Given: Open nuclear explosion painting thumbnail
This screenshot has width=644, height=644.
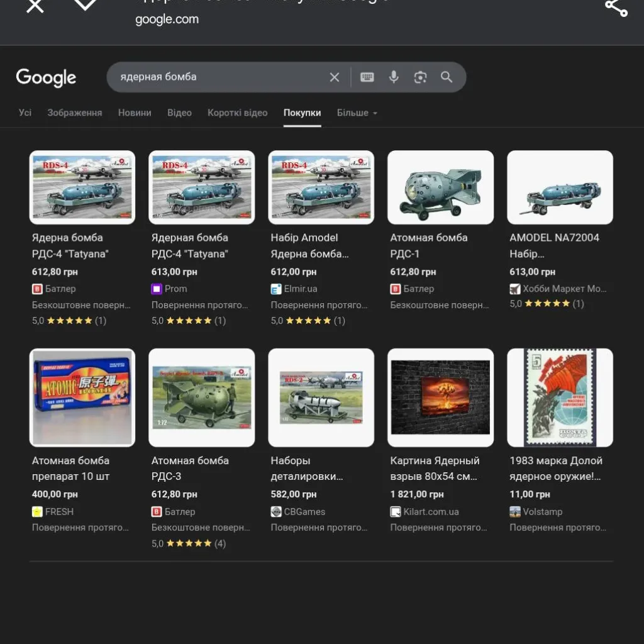Looking at the screenshot, I should click(440, 397).
